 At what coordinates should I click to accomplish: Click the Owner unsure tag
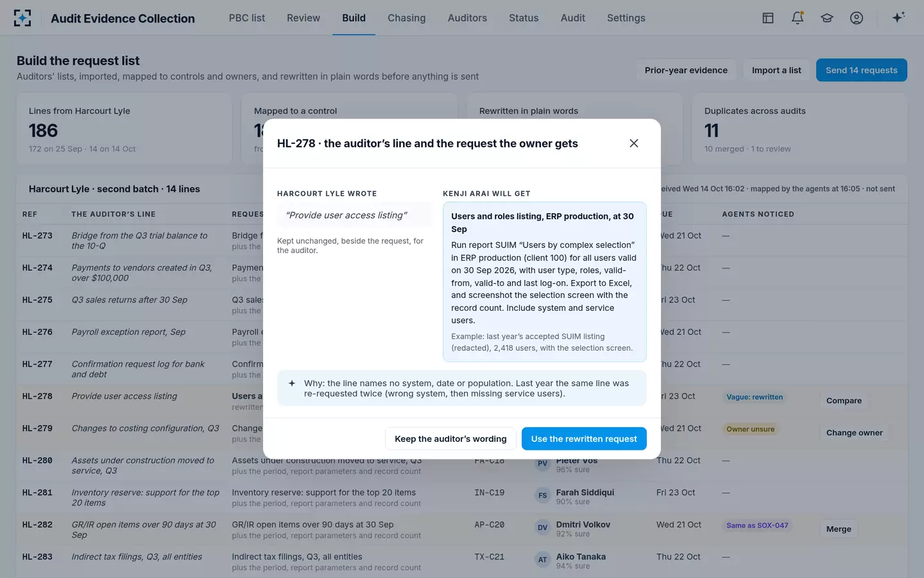[750, 429]
